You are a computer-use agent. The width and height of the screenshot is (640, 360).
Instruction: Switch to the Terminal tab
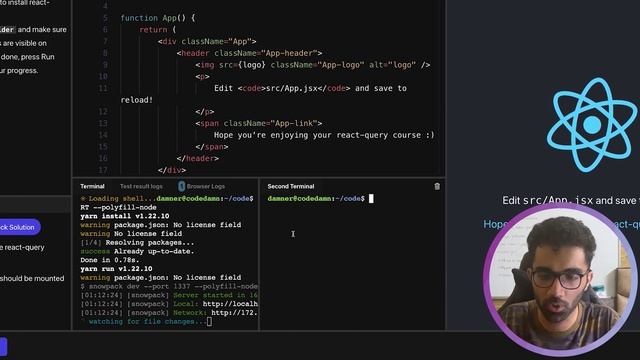[92, 187]
